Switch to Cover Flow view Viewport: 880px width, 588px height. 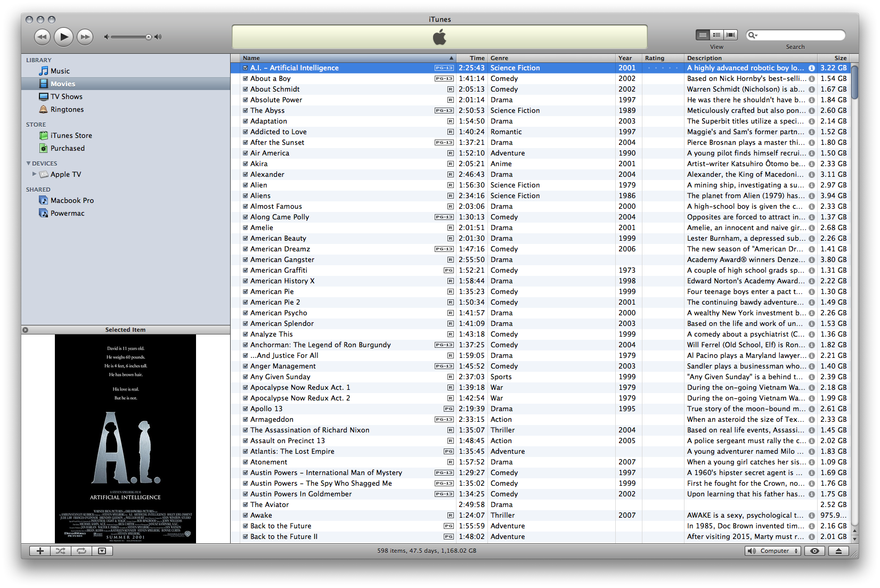[731, 35]
